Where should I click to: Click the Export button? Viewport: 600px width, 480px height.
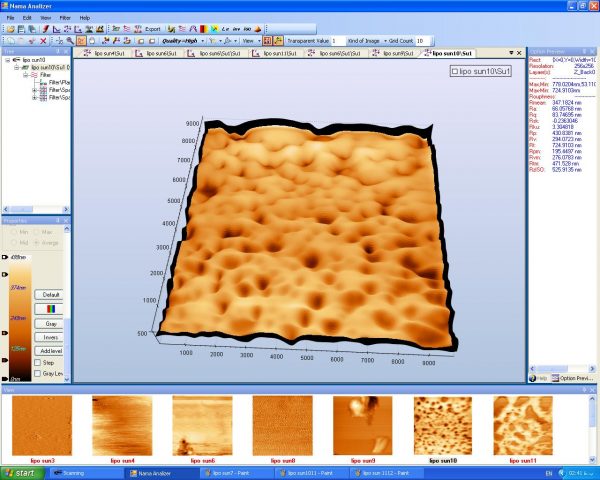click(152, 29)
